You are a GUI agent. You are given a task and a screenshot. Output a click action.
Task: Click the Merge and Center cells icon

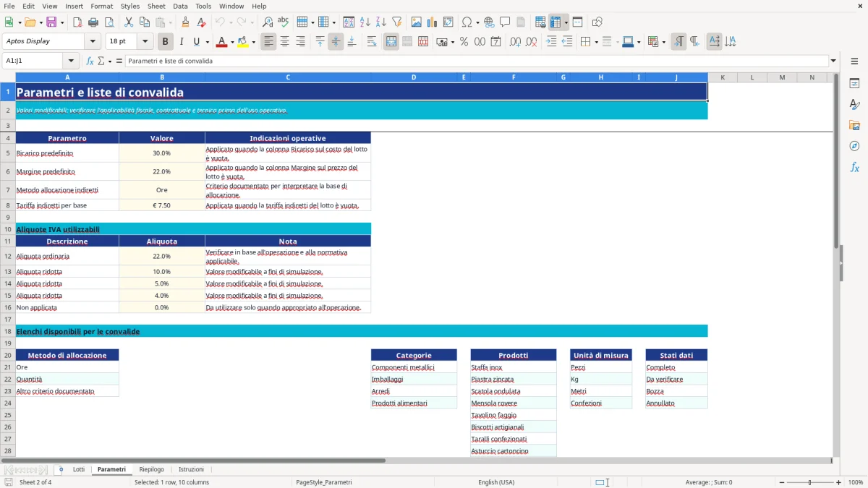(391, 42)
